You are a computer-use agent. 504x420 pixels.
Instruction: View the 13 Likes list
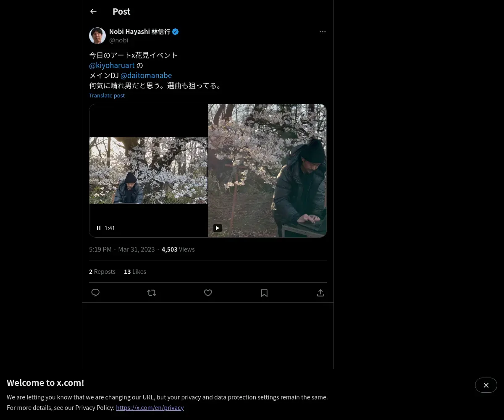click(x=135, y=272)
